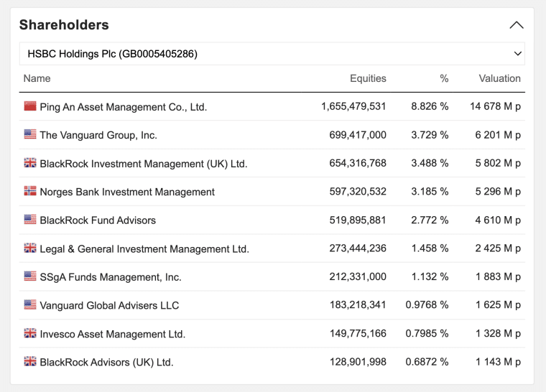Select the 3.488 % stake value
The width and height of the screenshot is (546, 392).
tap(430, 163)
